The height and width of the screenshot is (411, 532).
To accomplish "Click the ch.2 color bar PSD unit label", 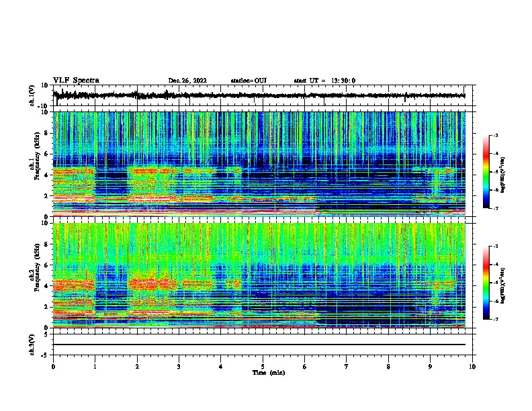I will click(x=502, y=285).
